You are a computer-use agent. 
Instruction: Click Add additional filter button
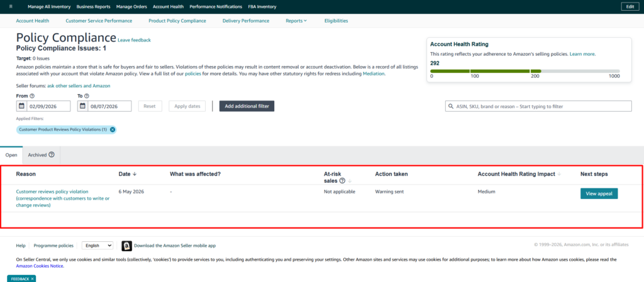pyautogui.click(x=247, y=106)
